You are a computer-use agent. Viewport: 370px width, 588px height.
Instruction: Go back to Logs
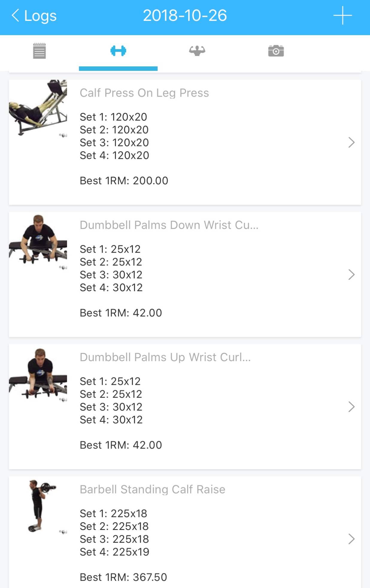pyautogui.click(x=34, y=16)
